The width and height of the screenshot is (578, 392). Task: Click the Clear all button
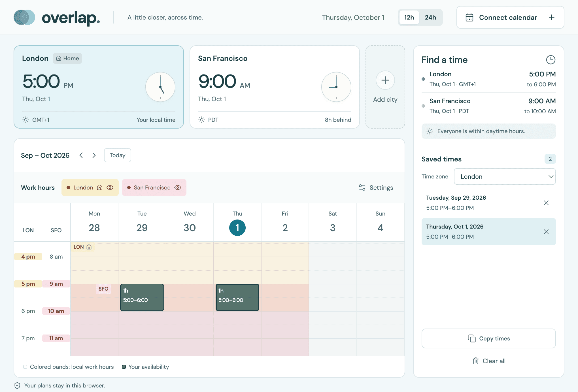click(x=489, y=361)
